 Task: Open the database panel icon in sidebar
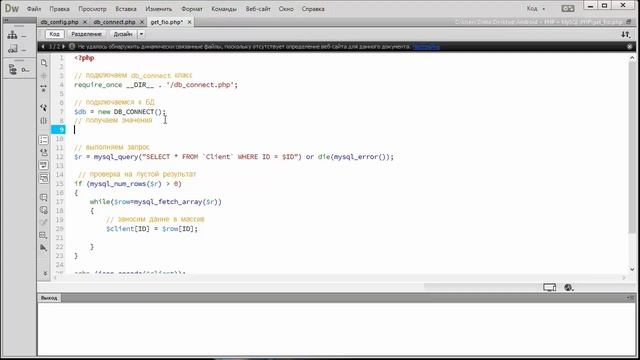tap(13, 69)
